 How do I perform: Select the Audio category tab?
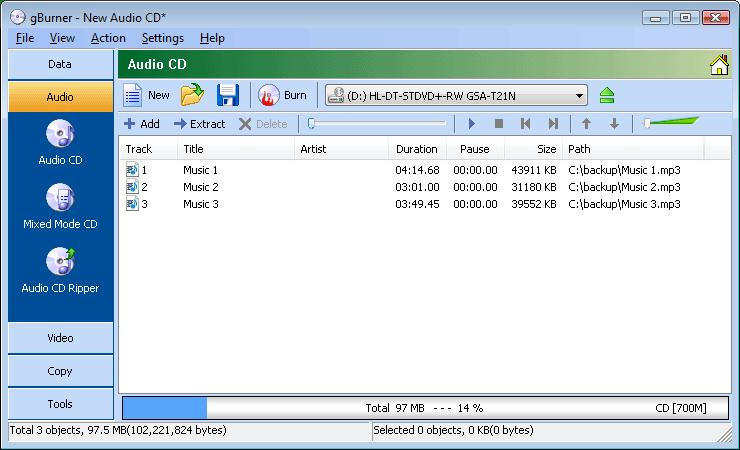pyautogui.click(x=60, y=97)
